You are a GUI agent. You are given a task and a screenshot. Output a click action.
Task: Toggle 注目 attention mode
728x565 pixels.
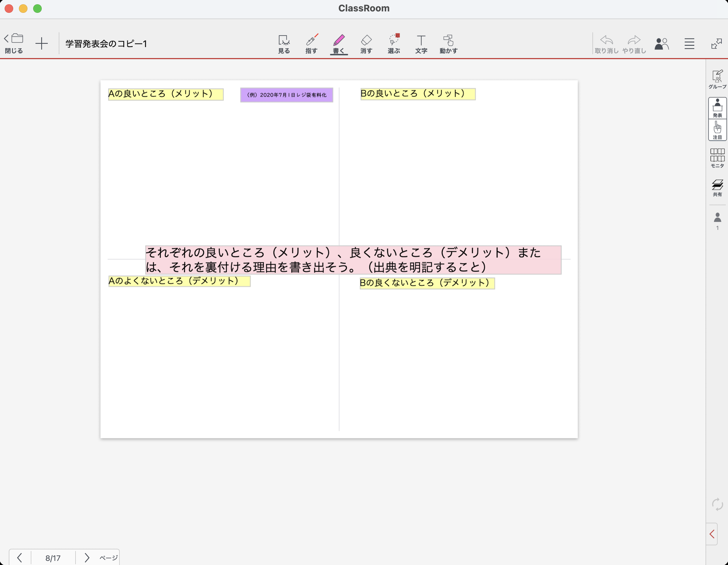[x=717, y=130]
